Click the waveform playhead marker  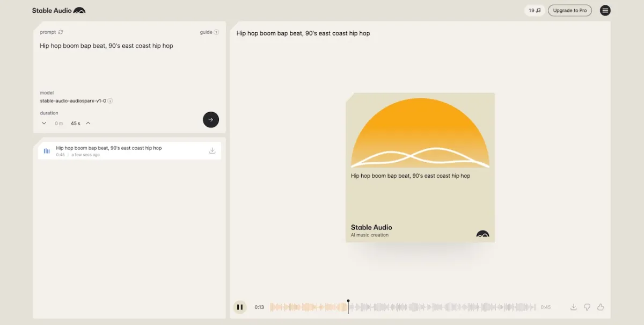point(348,306)
